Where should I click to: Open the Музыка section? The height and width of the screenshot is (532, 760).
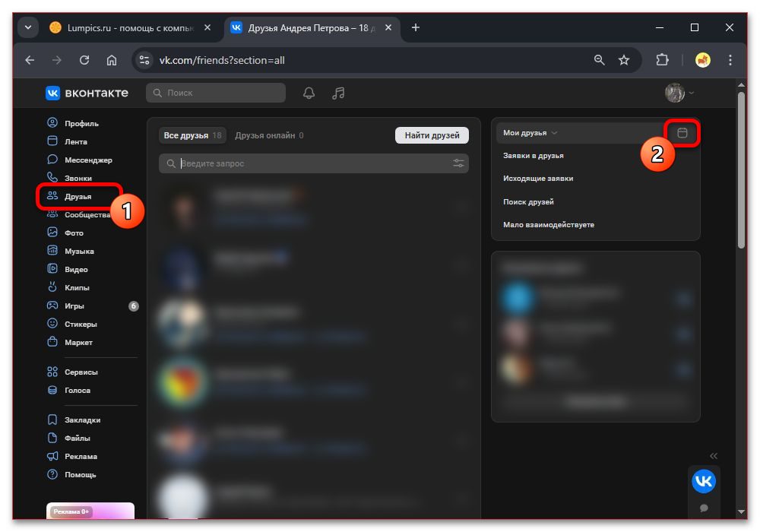tap(71, 251)
